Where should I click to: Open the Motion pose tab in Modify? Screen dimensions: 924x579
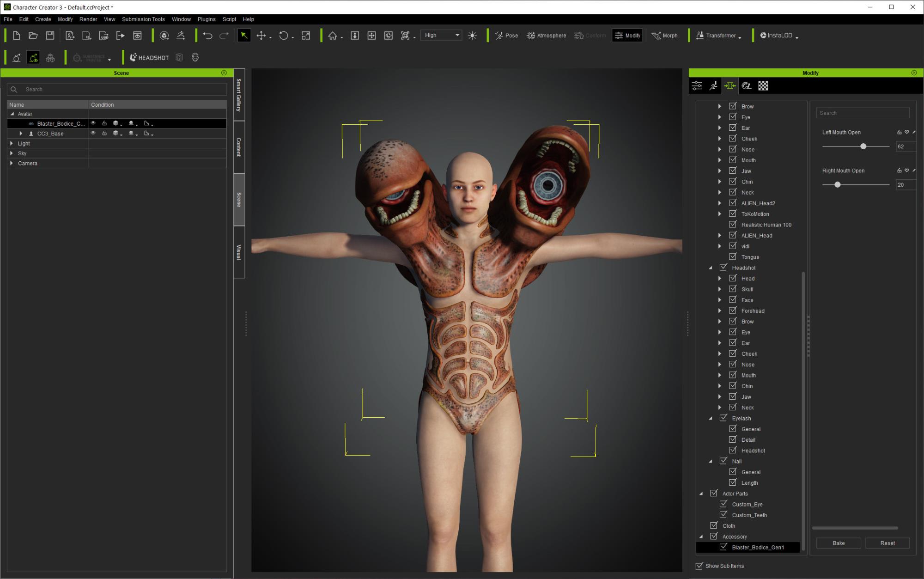click(x=714, y=85)
